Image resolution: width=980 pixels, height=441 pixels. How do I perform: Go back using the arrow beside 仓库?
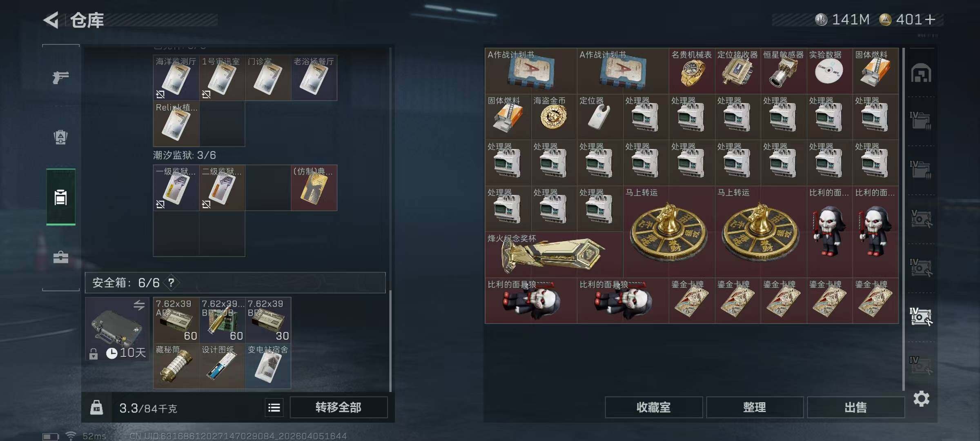51,20
